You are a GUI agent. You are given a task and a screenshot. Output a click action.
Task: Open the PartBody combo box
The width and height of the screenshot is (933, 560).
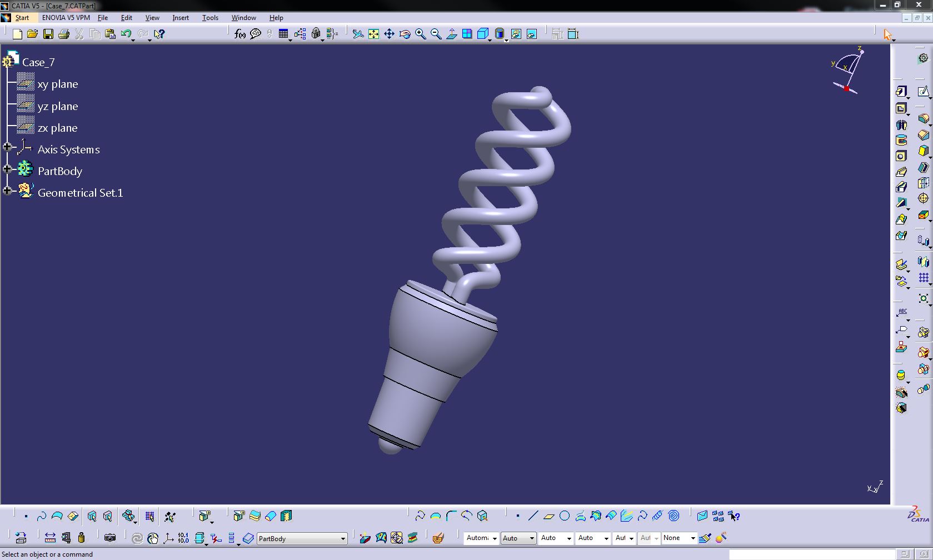(x=302, y=538)
